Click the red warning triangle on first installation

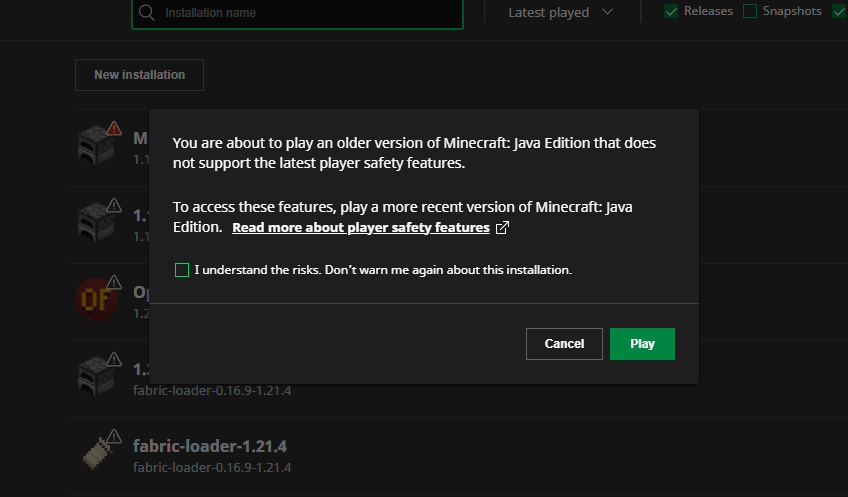click(114, 128)
